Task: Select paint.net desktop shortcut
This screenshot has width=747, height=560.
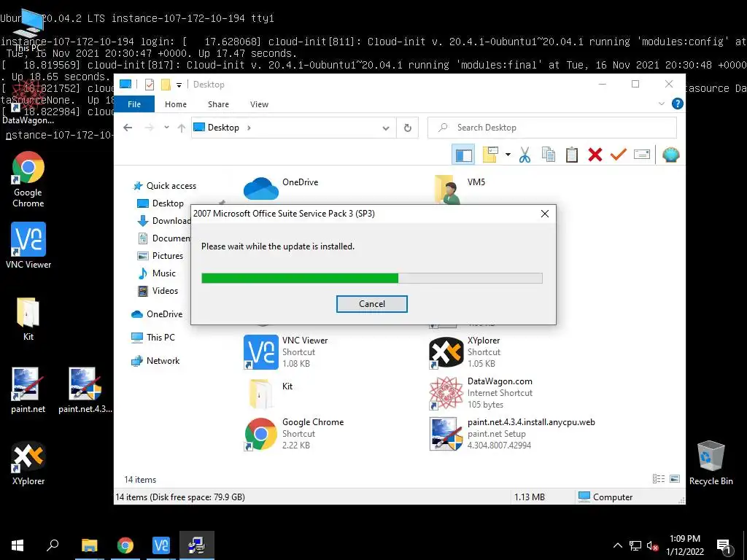Action: coord(28,391)
